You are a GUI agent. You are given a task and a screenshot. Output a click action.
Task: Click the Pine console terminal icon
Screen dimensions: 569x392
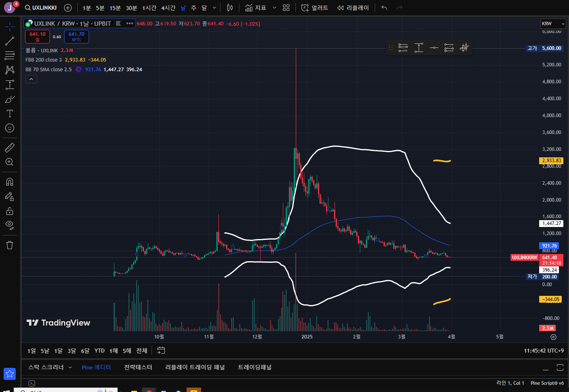[32, 383]
